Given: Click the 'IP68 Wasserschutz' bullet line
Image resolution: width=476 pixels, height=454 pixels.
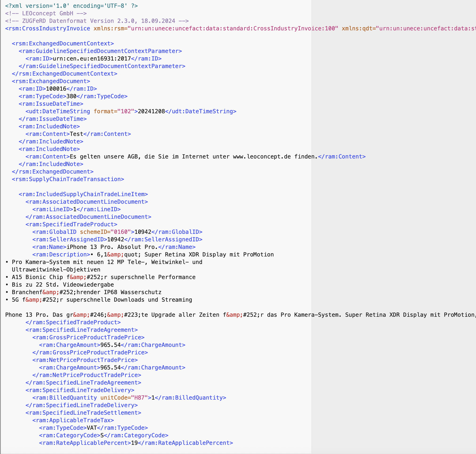Looking at the screenshot, I should pyautogui.click(x=83, y=292).
